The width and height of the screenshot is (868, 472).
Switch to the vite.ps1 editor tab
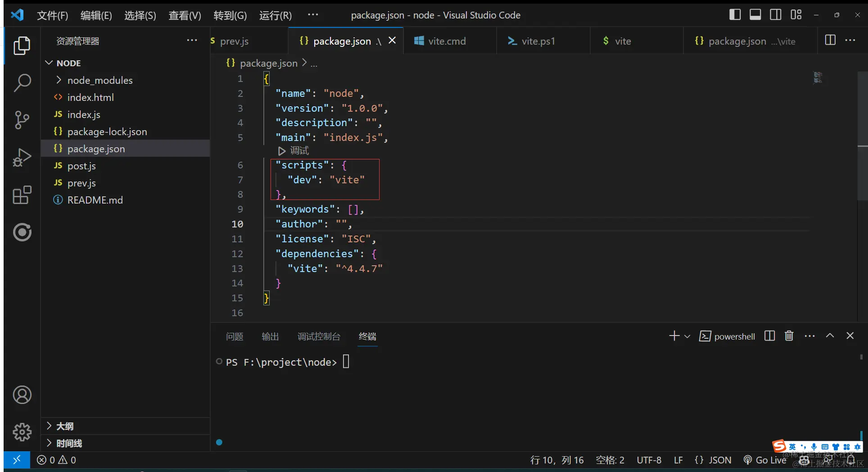543,41
